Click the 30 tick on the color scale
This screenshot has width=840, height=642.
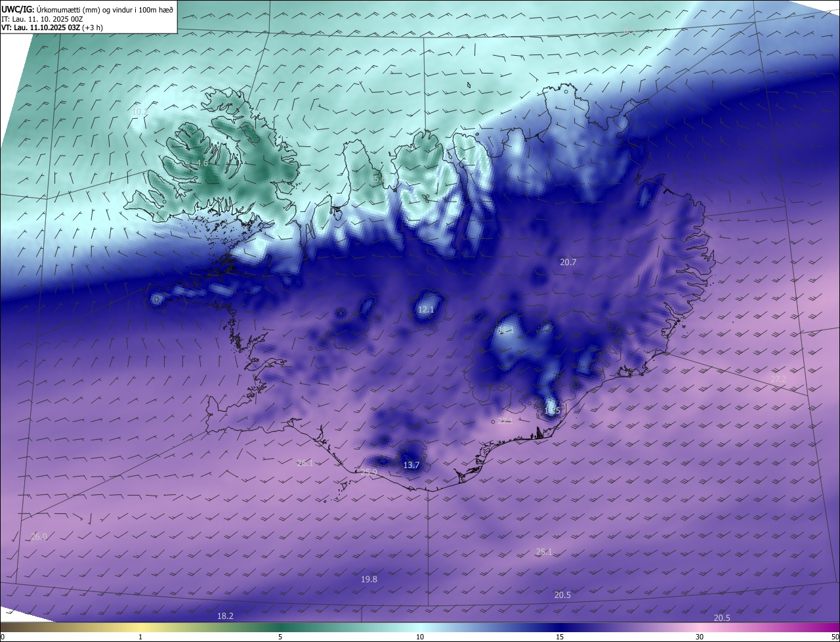700,637
